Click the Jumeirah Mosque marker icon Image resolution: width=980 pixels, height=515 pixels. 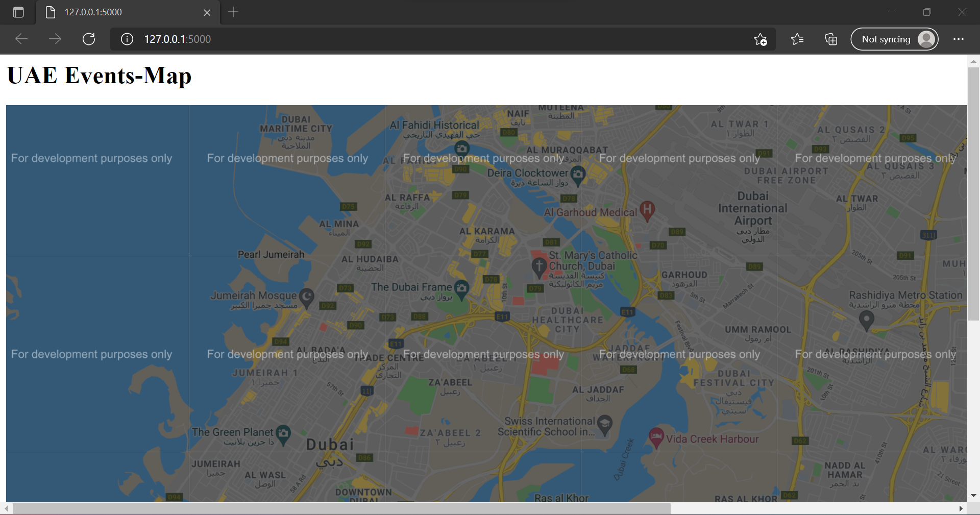[306, 298]
